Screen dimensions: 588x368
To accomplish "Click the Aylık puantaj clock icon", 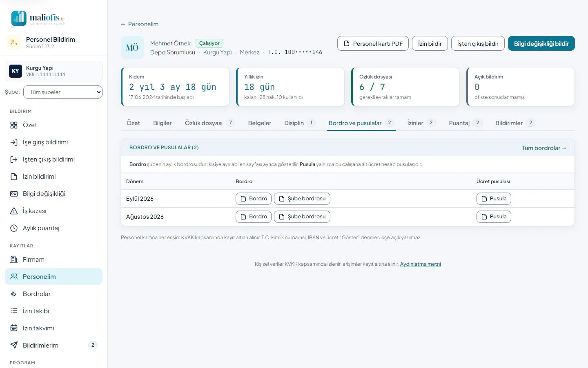I will point(14,228).
